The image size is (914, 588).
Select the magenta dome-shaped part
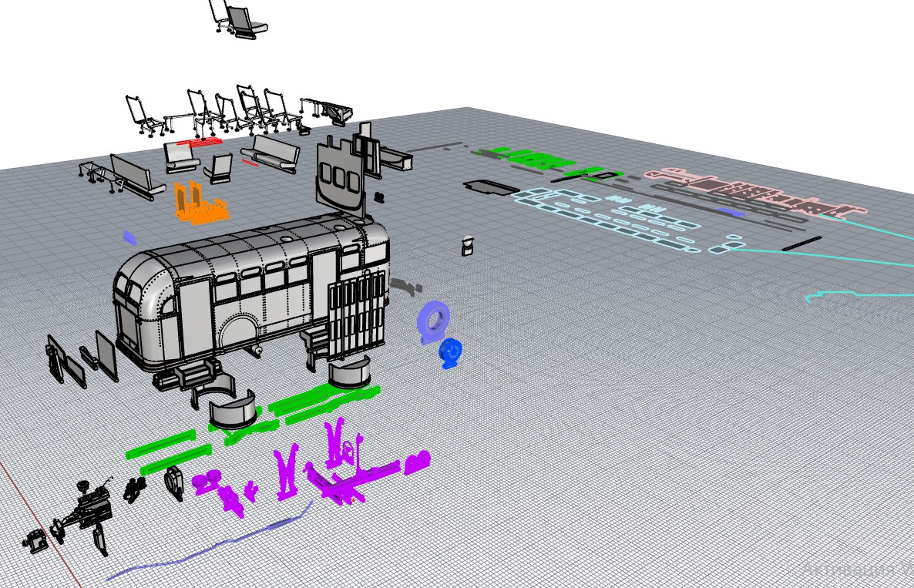tap(417, 462)
